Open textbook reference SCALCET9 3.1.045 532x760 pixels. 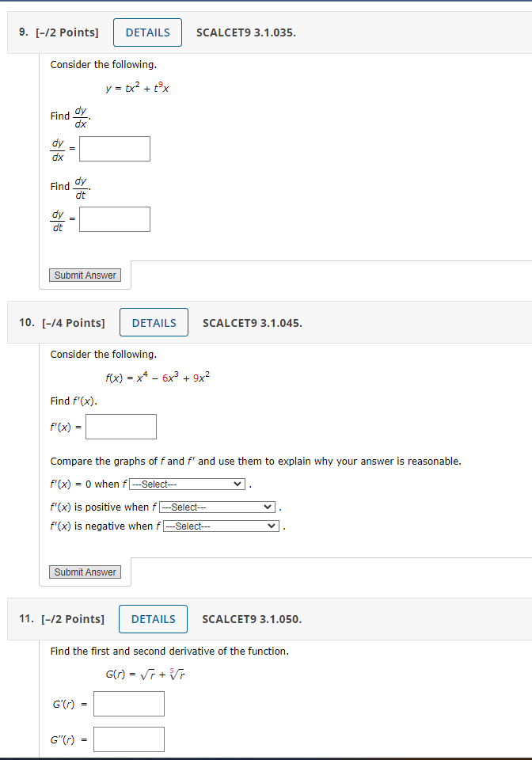tap(252, 322)
